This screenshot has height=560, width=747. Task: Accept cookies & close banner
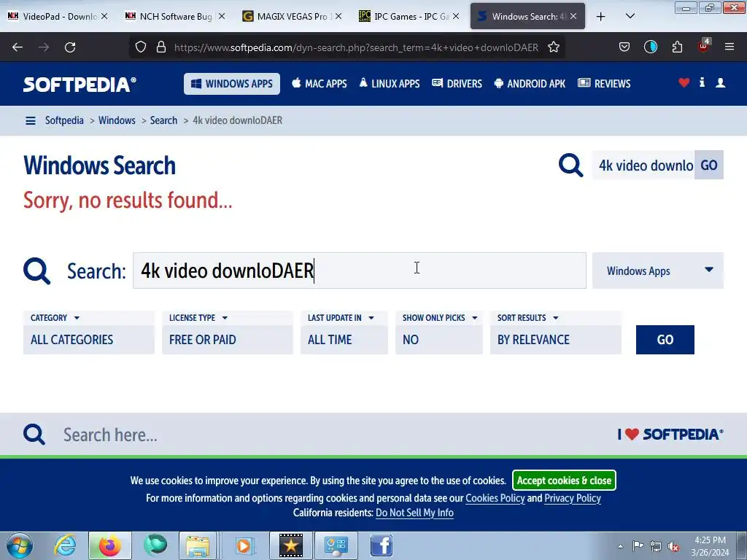click(564, 480)
